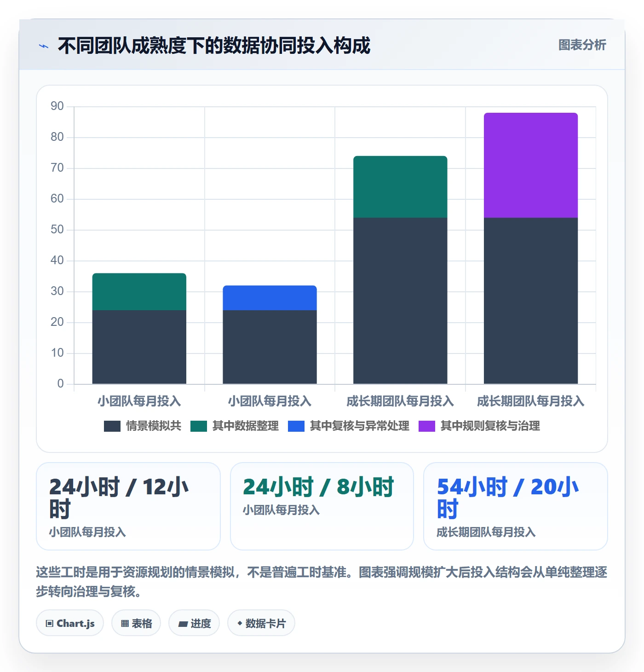The image size is (644, 672).
Task: Click the lightning bolt icon beside the title
Action: point(44,46)
